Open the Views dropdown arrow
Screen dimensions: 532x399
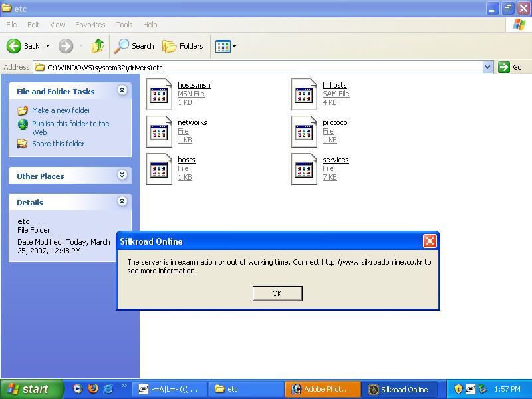(234, 46)
